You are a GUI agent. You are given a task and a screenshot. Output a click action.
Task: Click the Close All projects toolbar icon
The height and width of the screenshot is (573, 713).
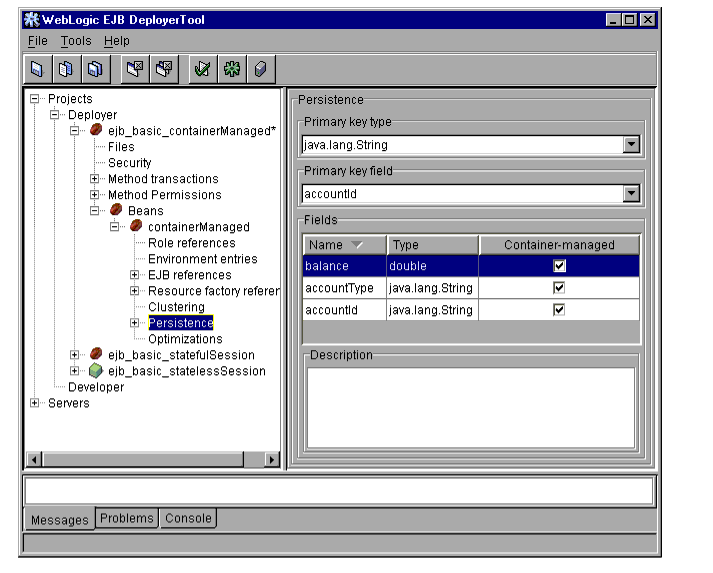[x=164, y=69]
